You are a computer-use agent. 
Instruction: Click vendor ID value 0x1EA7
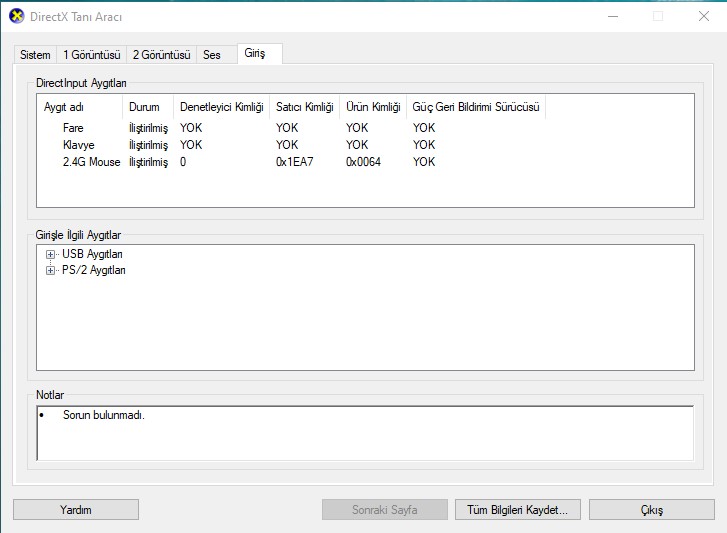pyautogui.click(x=294, y=162)
